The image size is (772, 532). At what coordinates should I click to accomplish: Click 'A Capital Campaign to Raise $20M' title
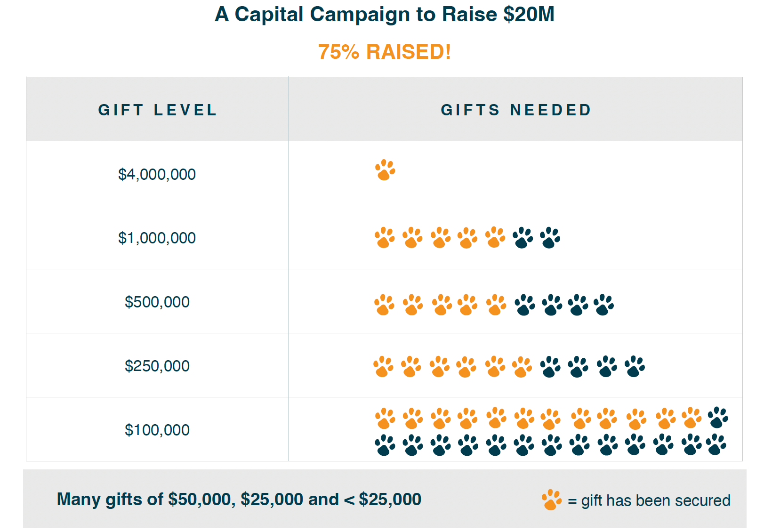pos(385,14)
